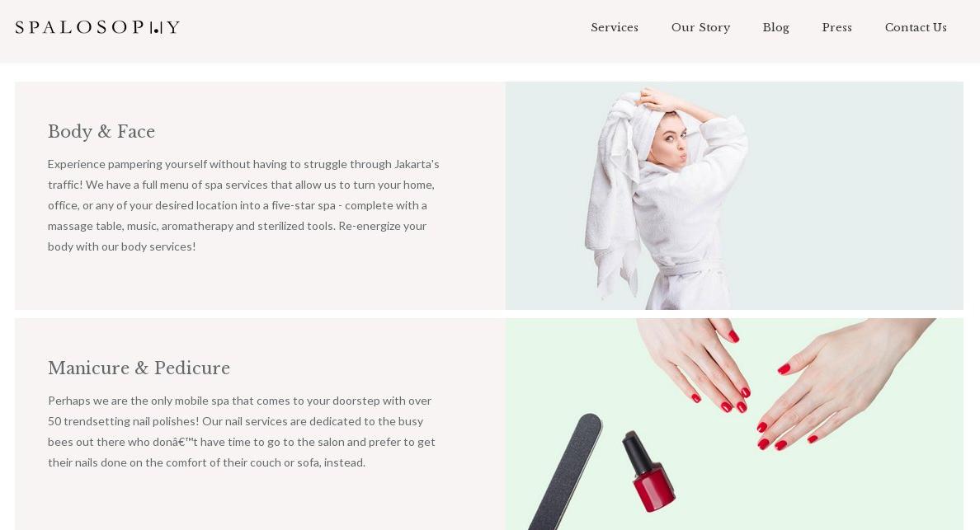
Task: Open the Services menu item
Action: point(615,27)
